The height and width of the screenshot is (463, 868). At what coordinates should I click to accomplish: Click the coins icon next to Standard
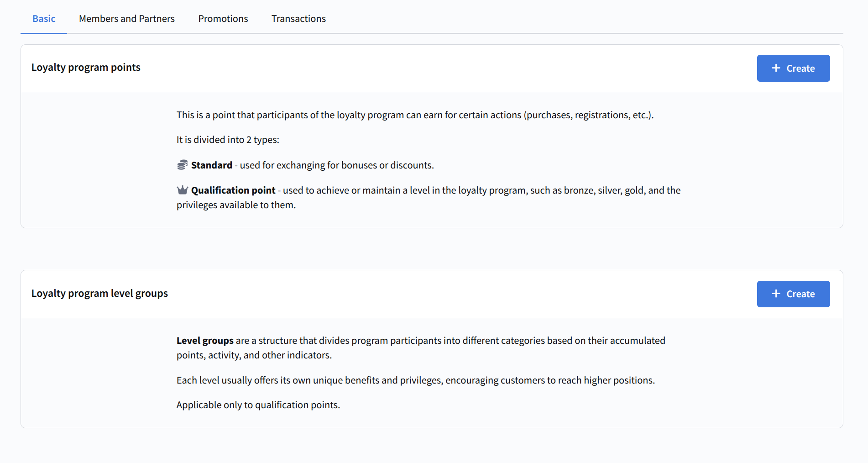(x=182, y=165)
